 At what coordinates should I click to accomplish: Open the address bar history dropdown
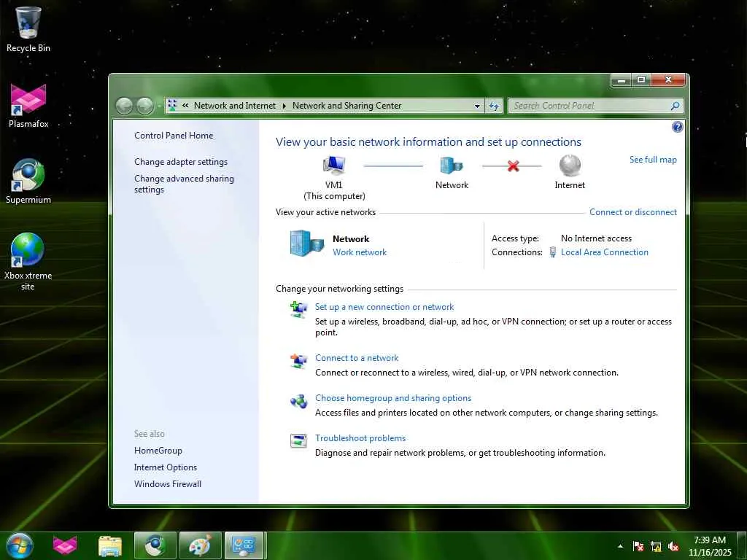point(477,106)
